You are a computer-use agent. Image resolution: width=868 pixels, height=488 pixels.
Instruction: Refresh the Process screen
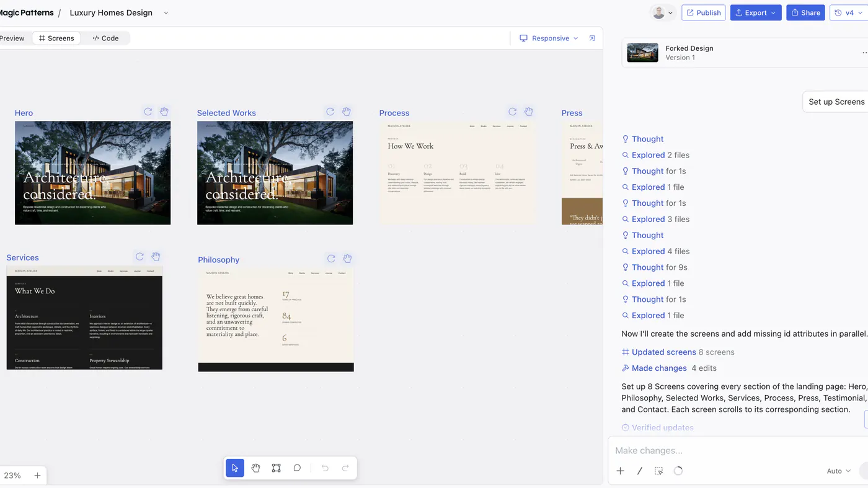point(512,112)
